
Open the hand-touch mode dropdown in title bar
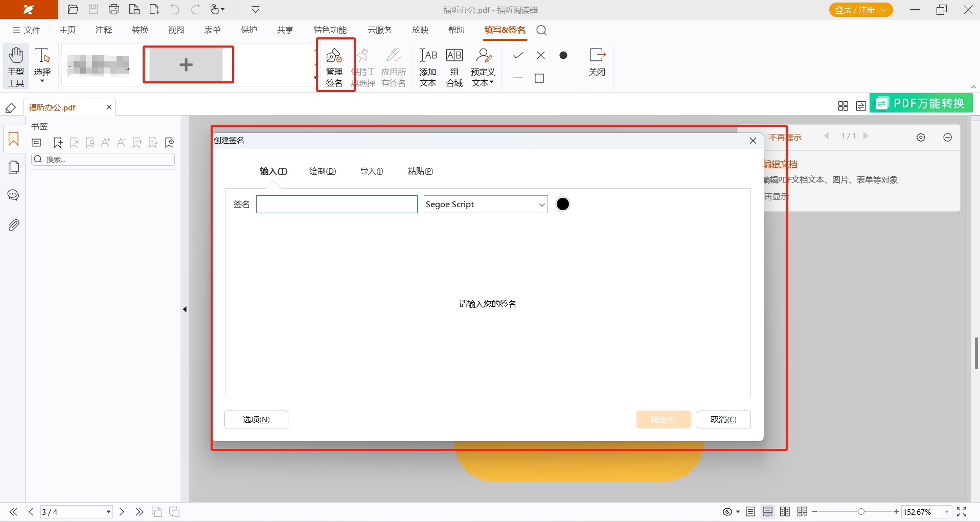[218, 9]
